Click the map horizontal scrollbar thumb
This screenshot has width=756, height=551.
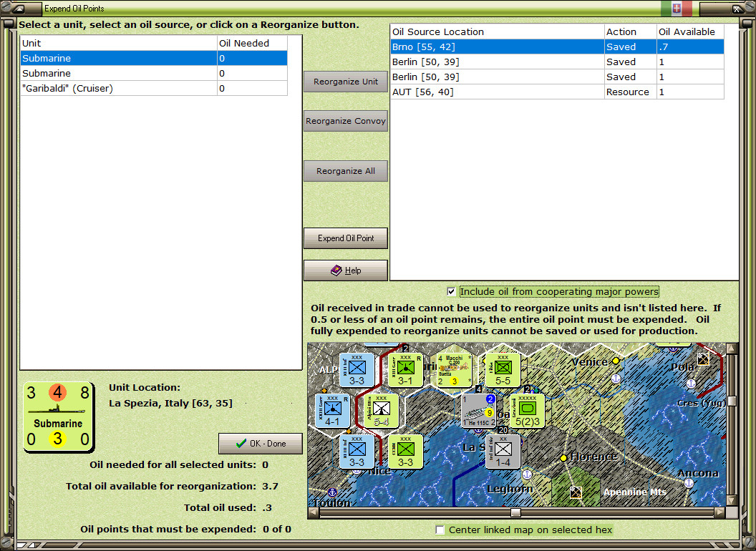(516, 512)
